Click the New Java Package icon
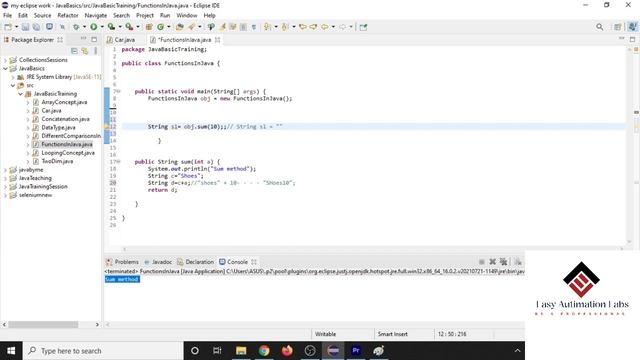 [x=149, y=27]
